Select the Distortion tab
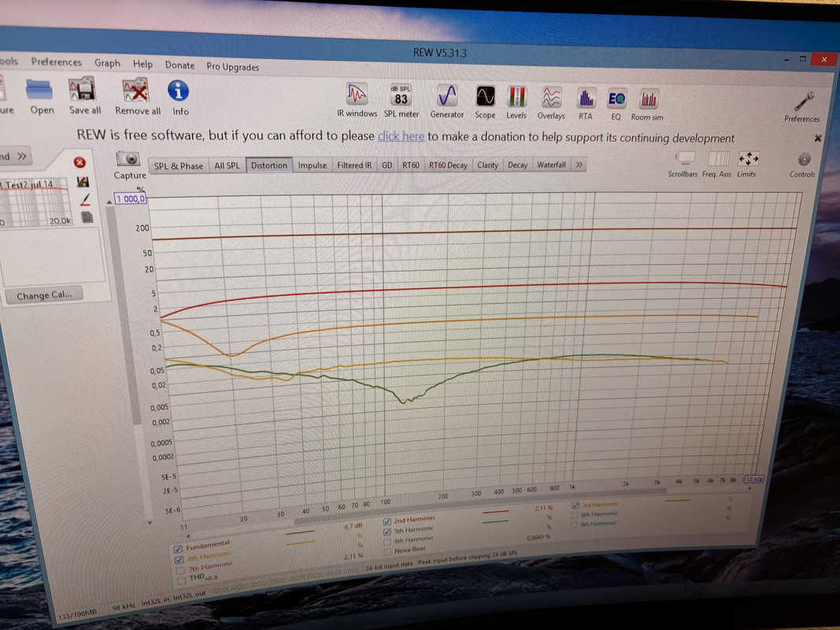Viewport: 840px width, 630px height. click(269, 165)
